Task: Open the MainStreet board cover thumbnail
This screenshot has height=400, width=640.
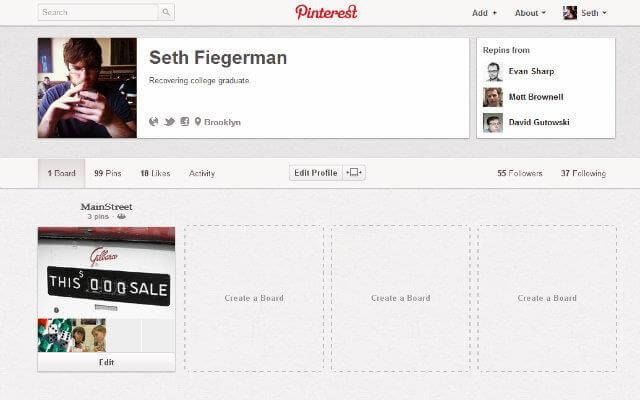Action: [107, 273]
